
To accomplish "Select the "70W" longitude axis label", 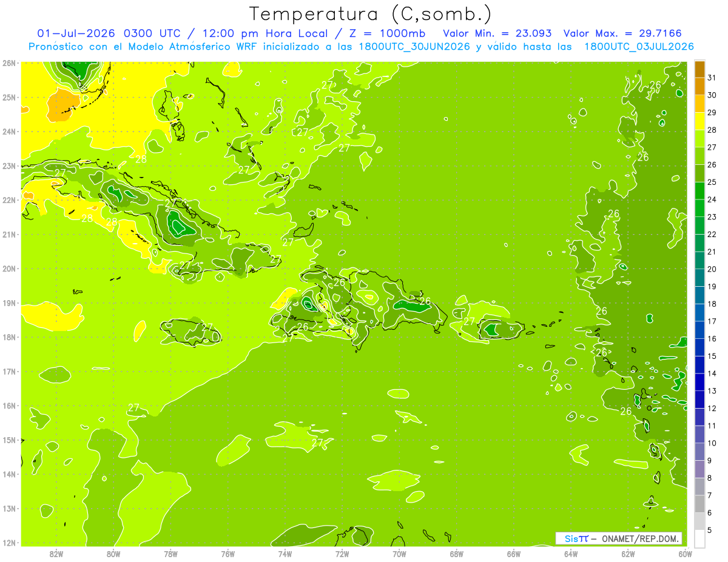I will 399,554.
